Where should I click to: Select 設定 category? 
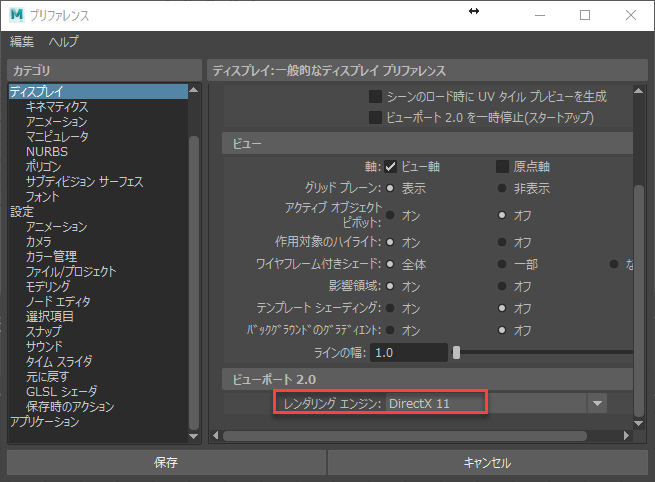[22, 212]
